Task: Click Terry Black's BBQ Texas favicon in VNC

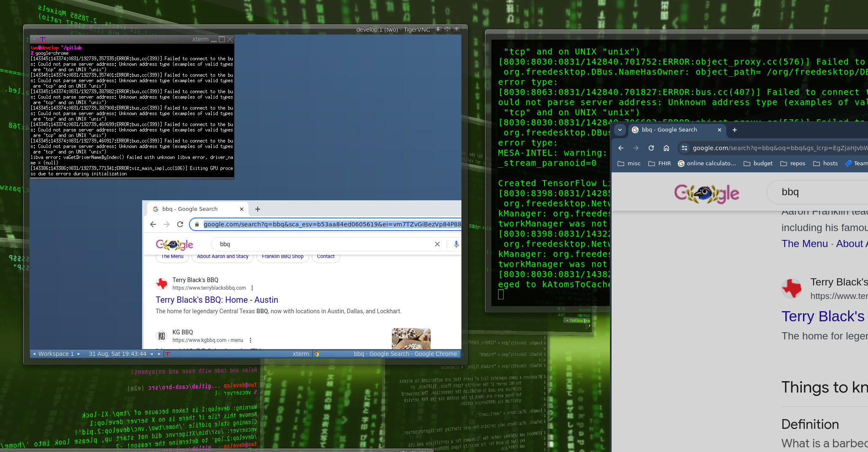Action: tap(162, 284)
